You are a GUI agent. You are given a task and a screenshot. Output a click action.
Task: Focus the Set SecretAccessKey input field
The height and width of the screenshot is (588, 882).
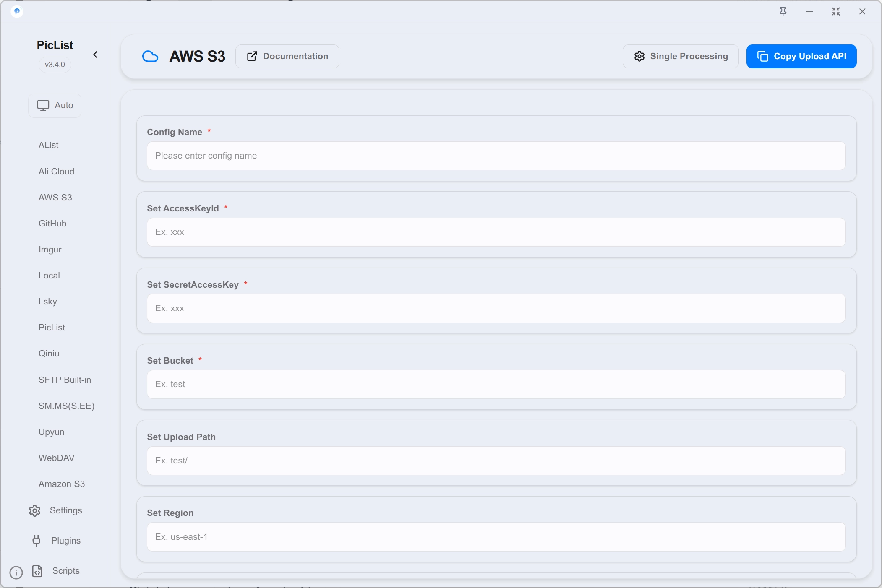(496, 308)
